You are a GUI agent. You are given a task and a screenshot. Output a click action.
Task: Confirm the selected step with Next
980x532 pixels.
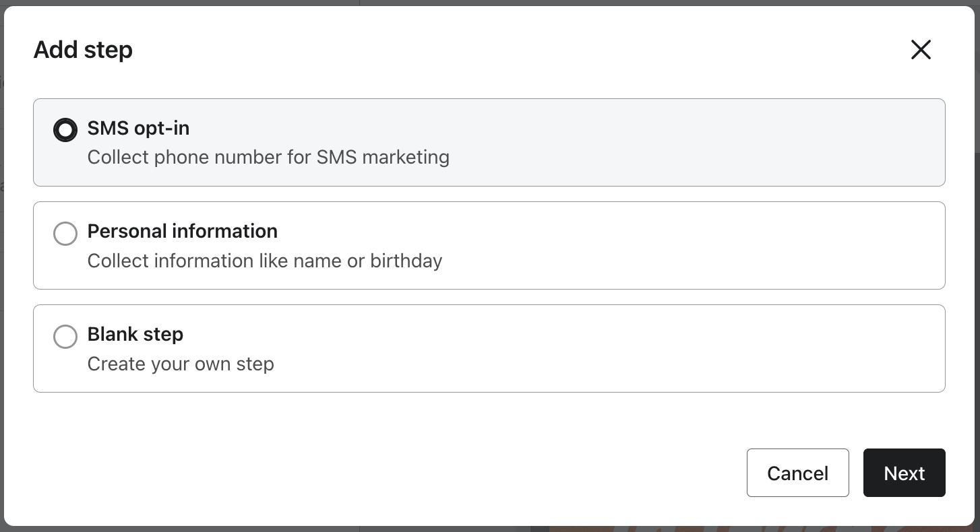pyautogui.click(x=905, y=473)
